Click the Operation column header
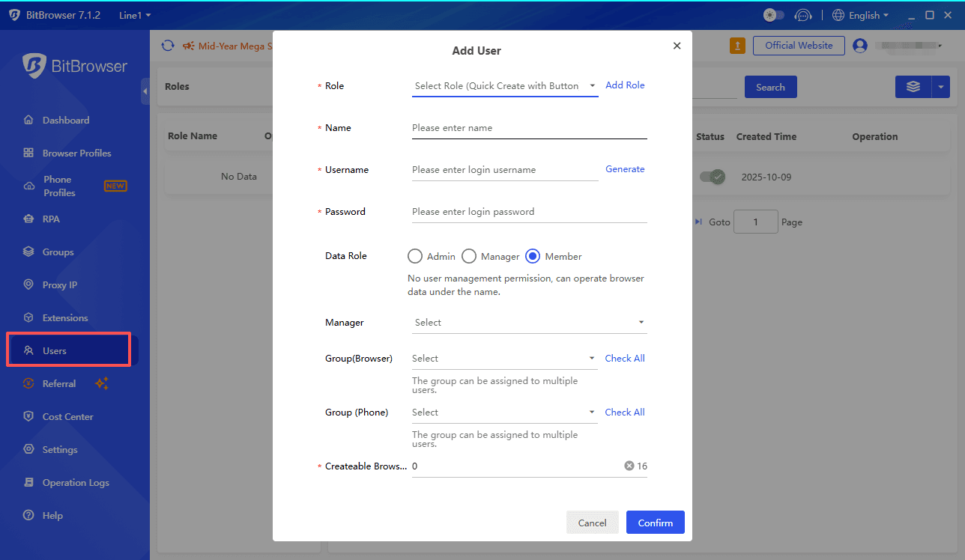 coord(875,136)
